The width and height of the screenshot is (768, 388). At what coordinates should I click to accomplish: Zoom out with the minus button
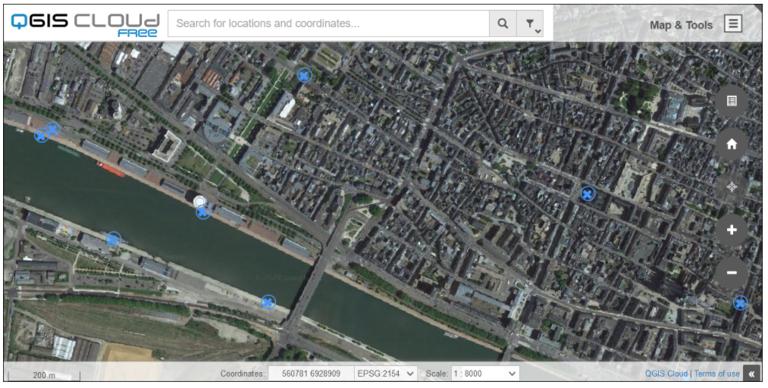click(x=731, y=272)
